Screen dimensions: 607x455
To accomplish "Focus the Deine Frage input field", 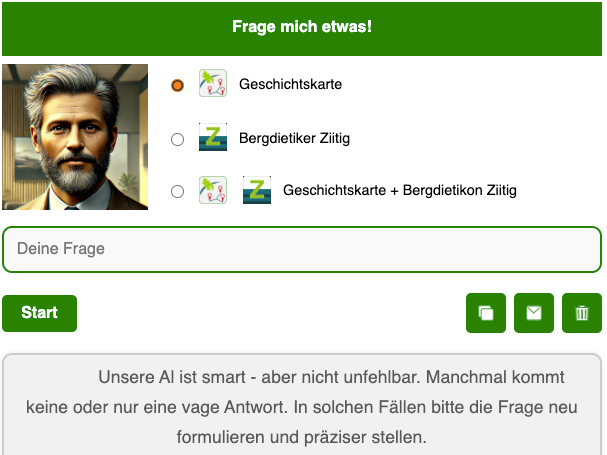I will (302, 249).
